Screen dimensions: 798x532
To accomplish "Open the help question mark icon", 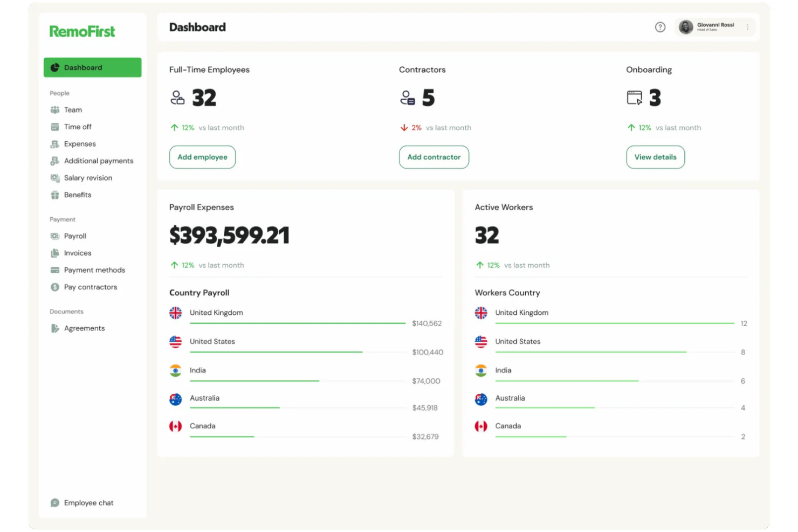I will click(660, 27).
